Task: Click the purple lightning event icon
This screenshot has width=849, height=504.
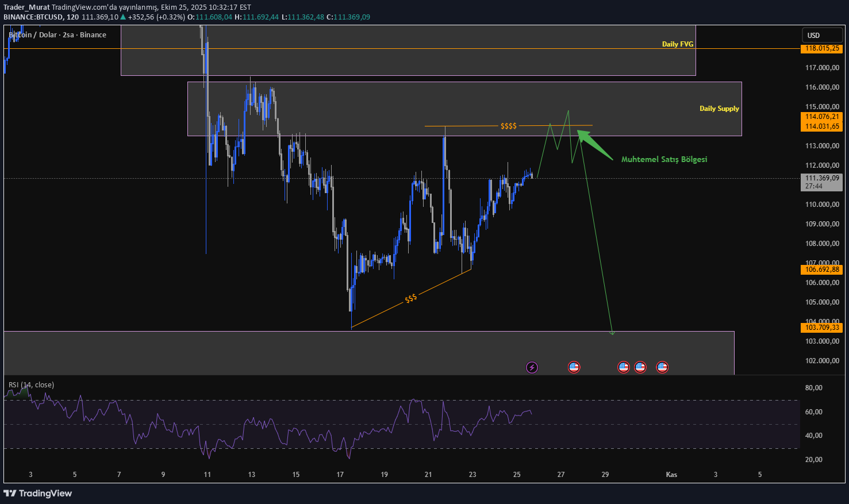Action: [x=532, y=367]
